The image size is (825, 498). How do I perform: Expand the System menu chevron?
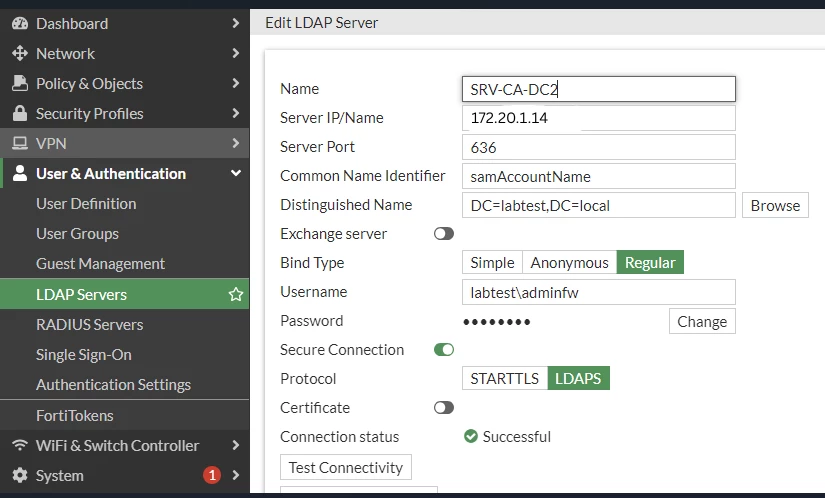[x=235, y=475]
